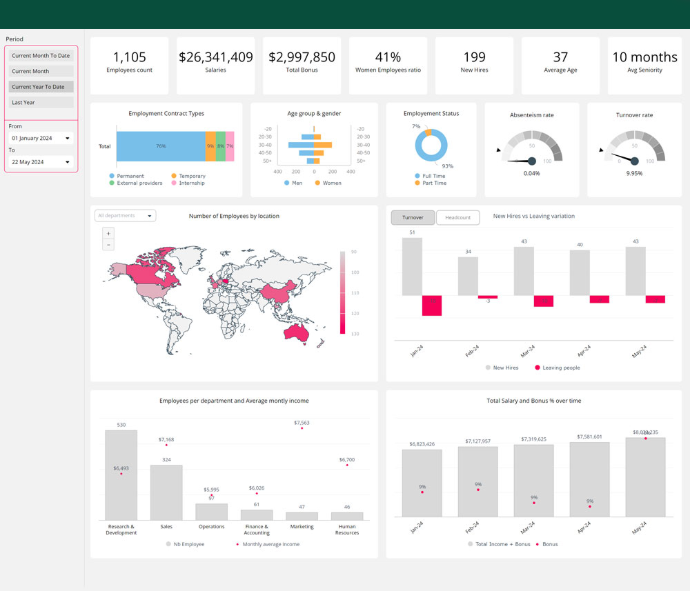Zoom in on the employee location map

point(108,233)
